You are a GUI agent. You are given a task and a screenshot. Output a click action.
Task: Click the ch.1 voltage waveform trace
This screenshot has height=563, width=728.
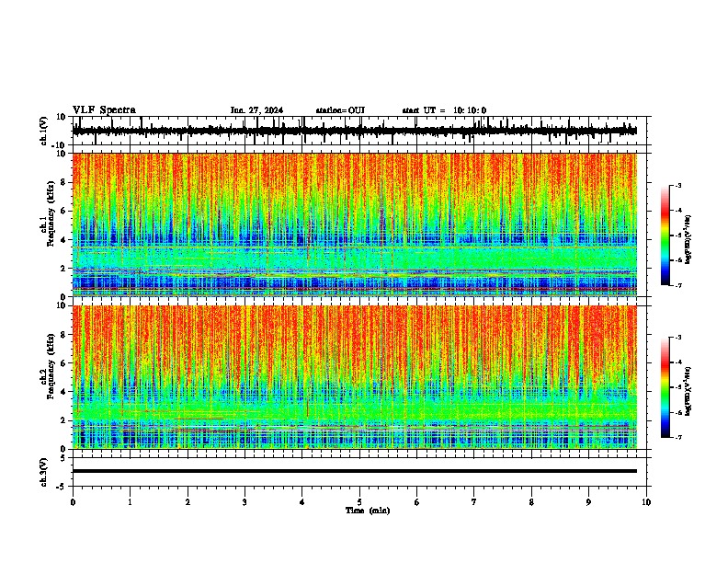click(355, 131)
